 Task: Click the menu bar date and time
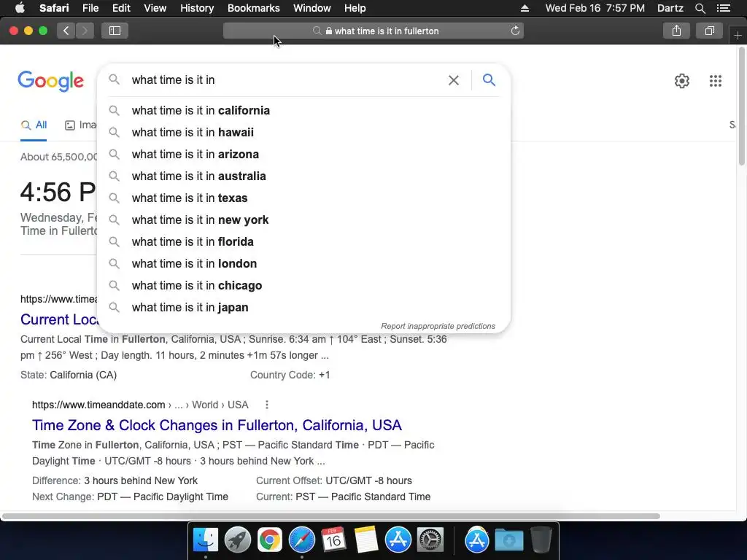pos(595,8)
